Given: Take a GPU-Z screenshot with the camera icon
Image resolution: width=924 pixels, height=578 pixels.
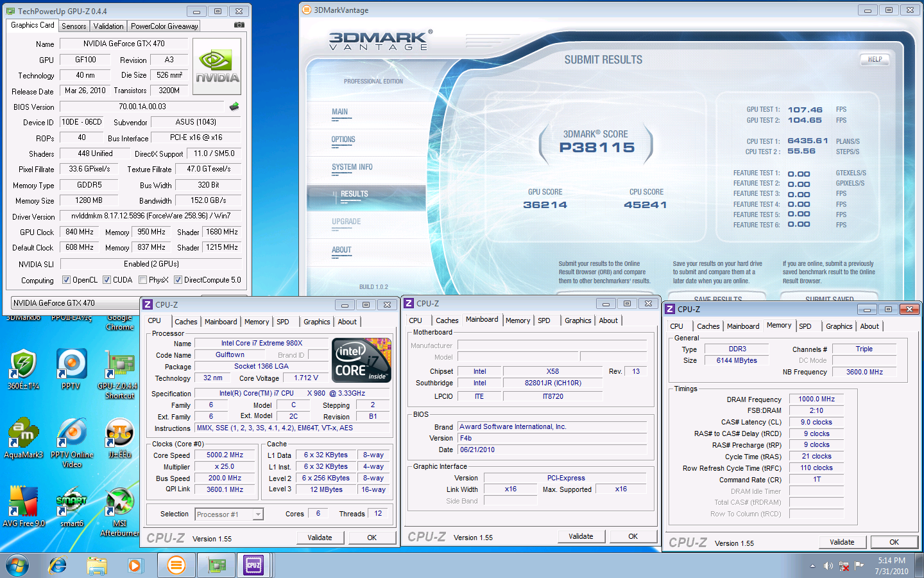Looking at the screenshot, I should pos(239,25).
